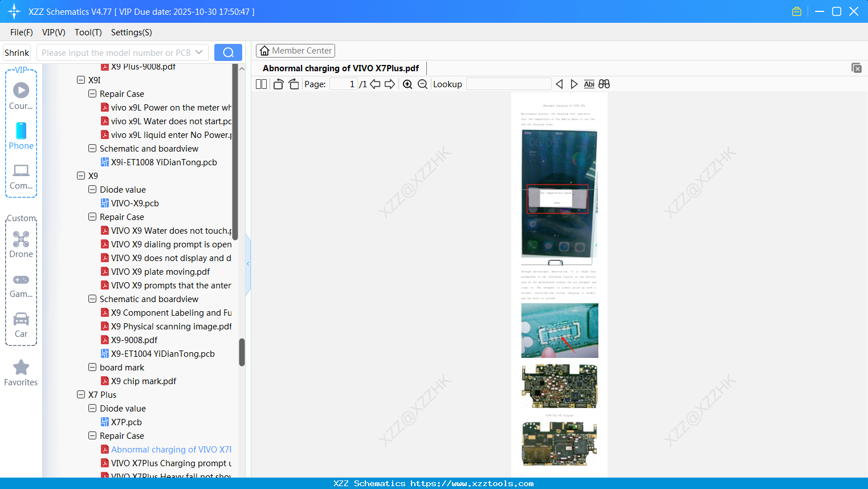The width and height of the screenshot is (868, 489).
Task: Click the binoculars find icon
Action: point(604,84)
